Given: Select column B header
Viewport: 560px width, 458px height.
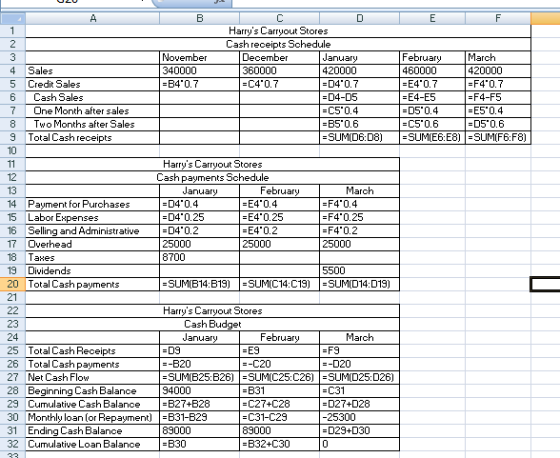Looking at the screenshot, I should [199, 18].
